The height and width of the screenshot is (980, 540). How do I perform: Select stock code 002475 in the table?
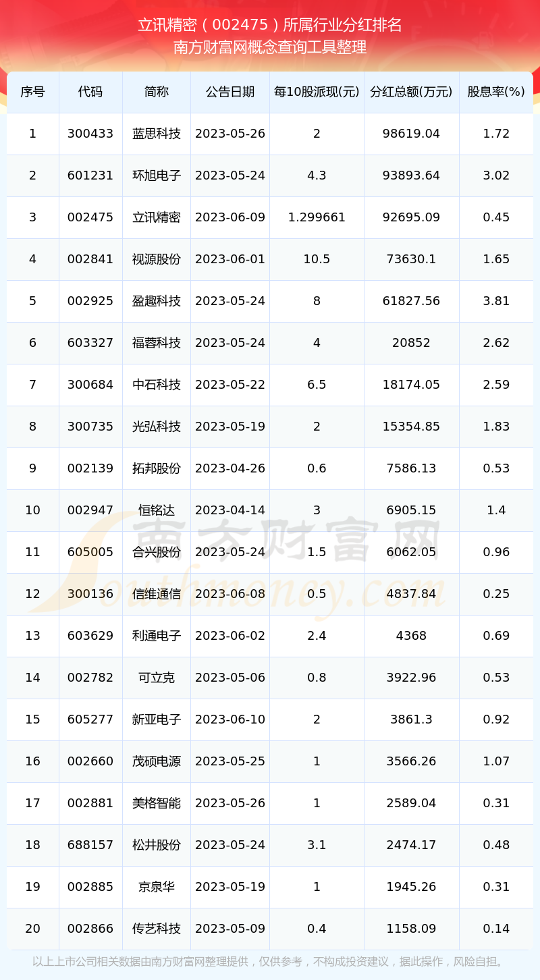90,217
